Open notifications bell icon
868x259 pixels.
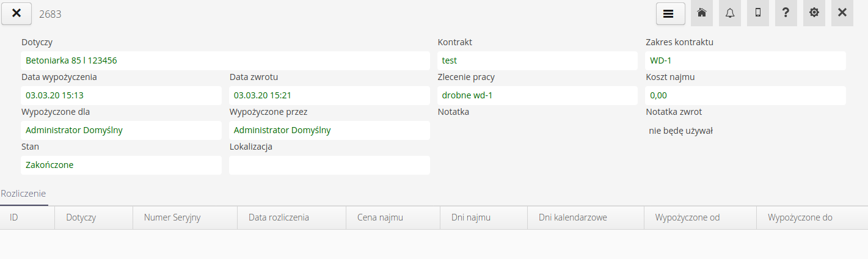(x=730, y=13)
